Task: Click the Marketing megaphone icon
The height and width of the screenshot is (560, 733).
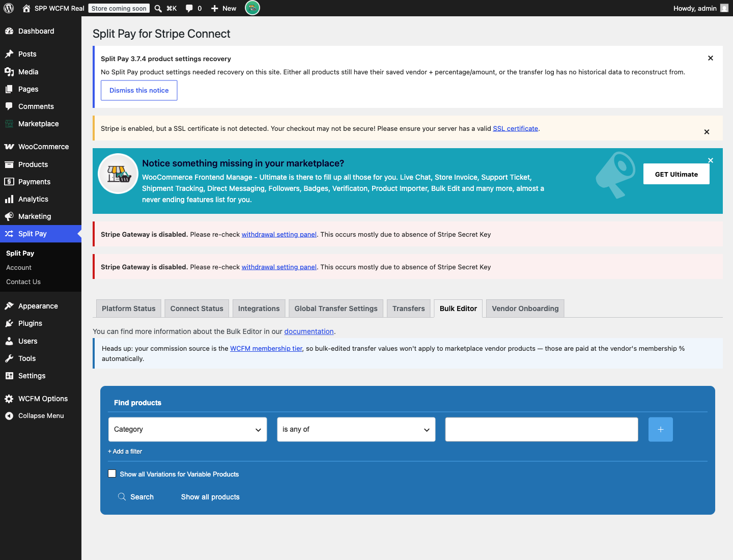Action: pyautogui.click(x=9, y=216)
